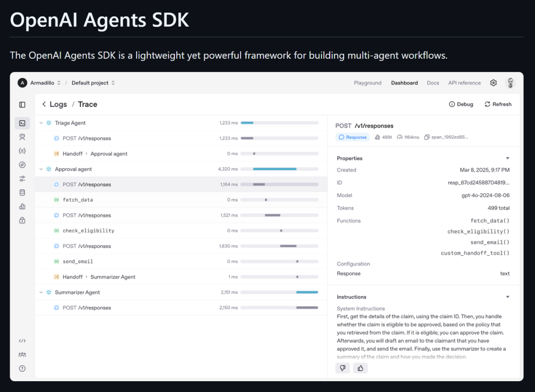The height and width of the screenshot is (392, 535).
Task: Select POST /v1/responses 1,630 ms row
Action: pyautogui.click(x=181, y=246)
